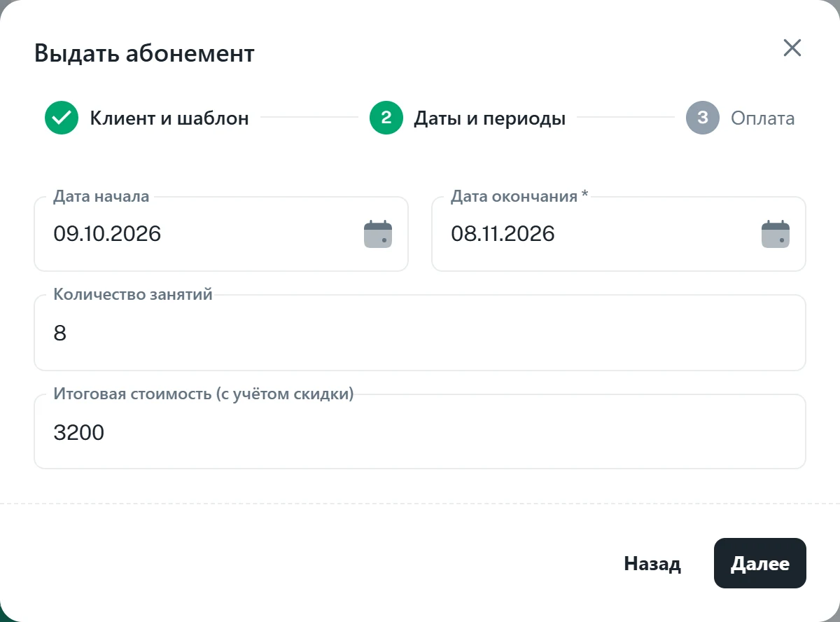Screen dimensions: 840x622
Task: Focus the Дата окончания date field
Action: 619,234
